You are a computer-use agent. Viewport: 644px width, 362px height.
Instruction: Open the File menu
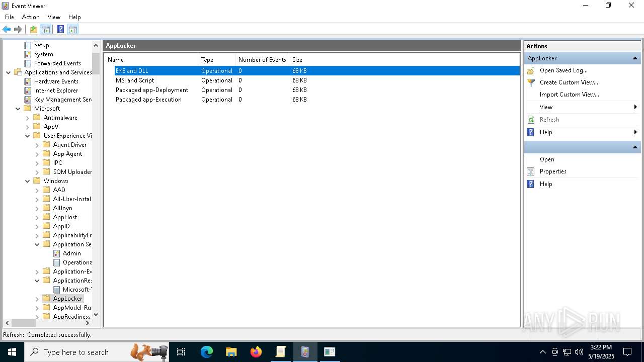[10, 17]
